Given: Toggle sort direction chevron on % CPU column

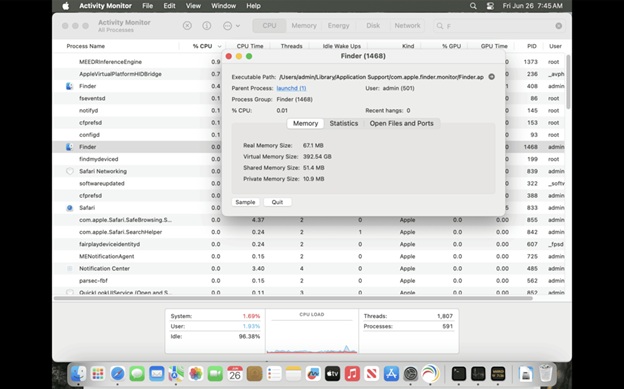Looking at the screenshot, I should [x=219, y=47].
